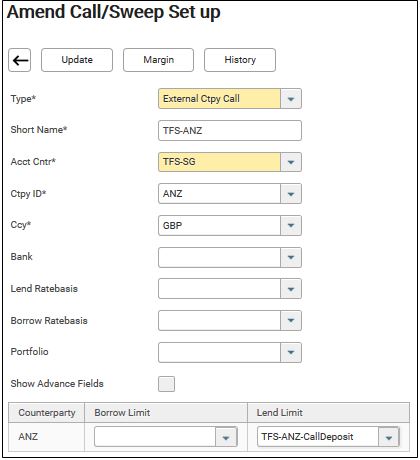Open the Borrow Ratebasis dropdown arrow
This screenshot has height=460, width=420.
(291, 321)
